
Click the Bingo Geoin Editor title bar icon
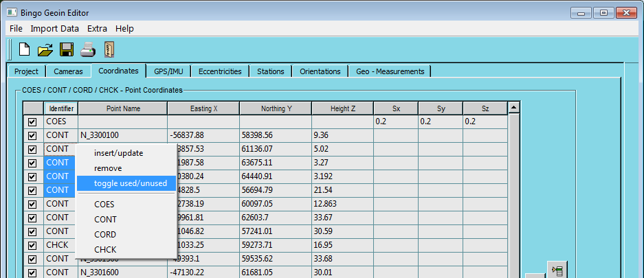[12, 13]
